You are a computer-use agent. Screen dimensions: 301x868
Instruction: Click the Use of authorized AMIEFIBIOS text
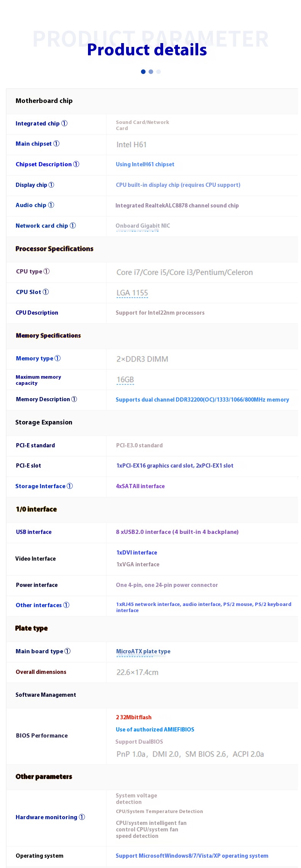tap(155, 729)
